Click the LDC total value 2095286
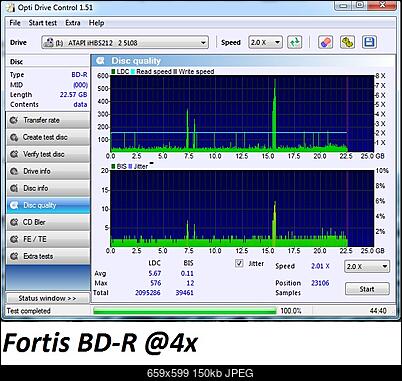402x381 pixels. click(x=148, y=293)
